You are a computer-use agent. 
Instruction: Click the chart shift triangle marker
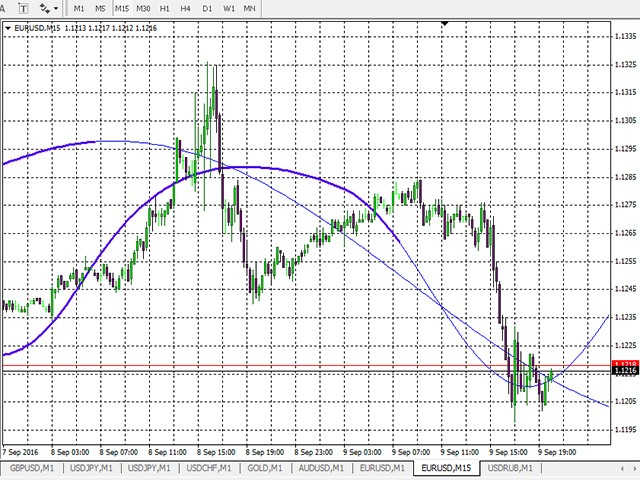tap(445, 24)
